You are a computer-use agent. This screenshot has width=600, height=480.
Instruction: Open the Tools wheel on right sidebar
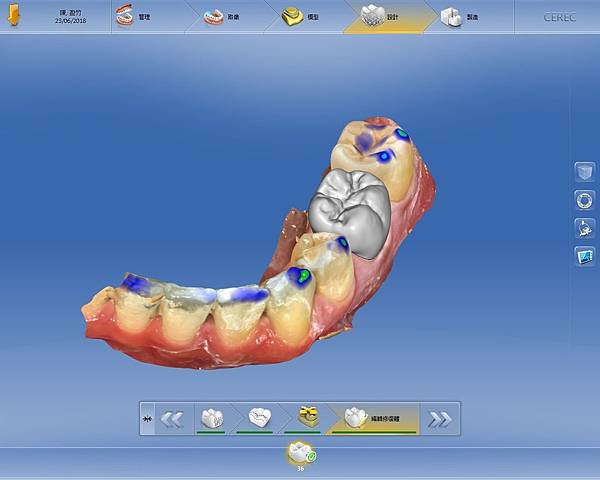pyautogui.click(x=585, y=200)
